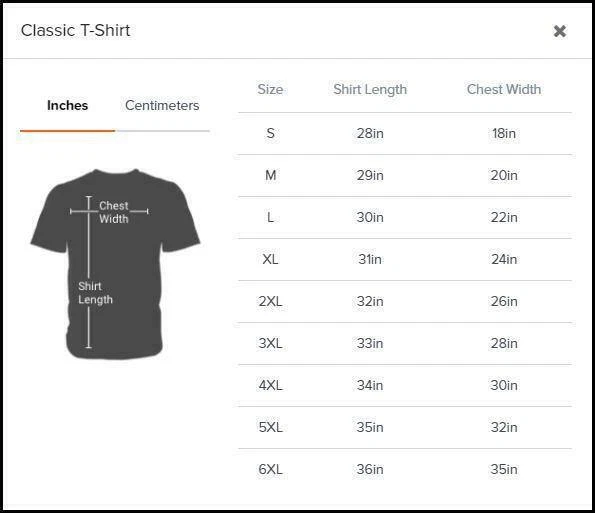Select the Inches tab
595x513 pixels.
(x=68, y=105)
